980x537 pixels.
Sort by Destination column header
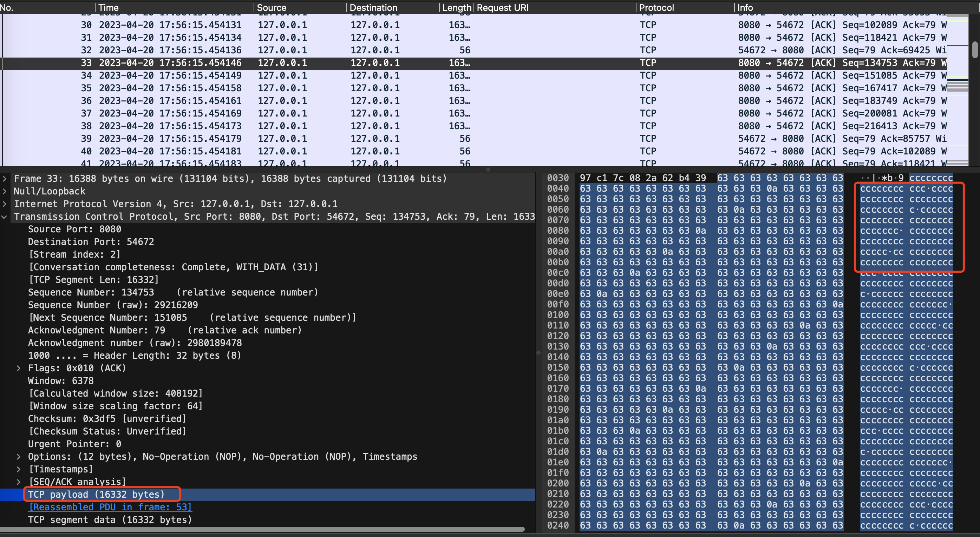[393, 8]
